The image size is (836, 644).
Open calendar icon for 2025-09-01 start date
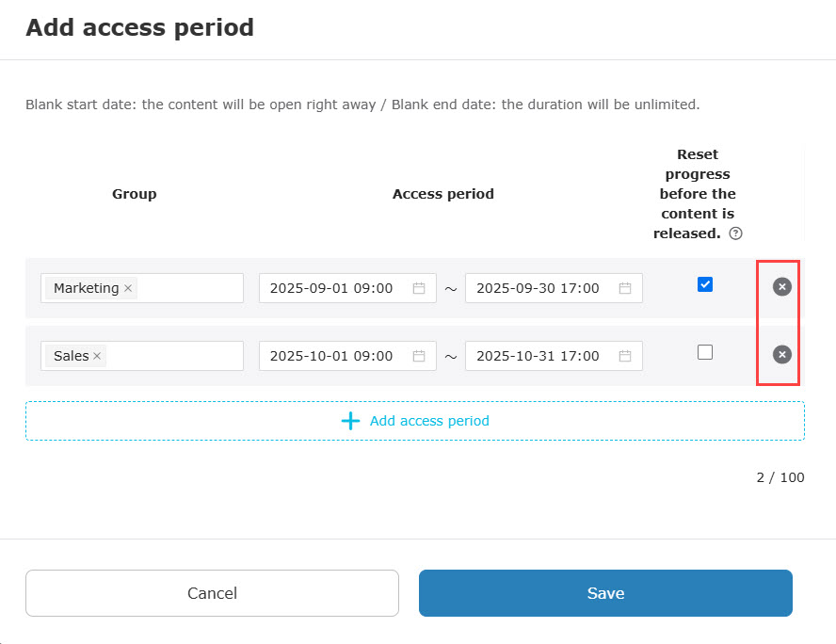click(x=419, y=288)
